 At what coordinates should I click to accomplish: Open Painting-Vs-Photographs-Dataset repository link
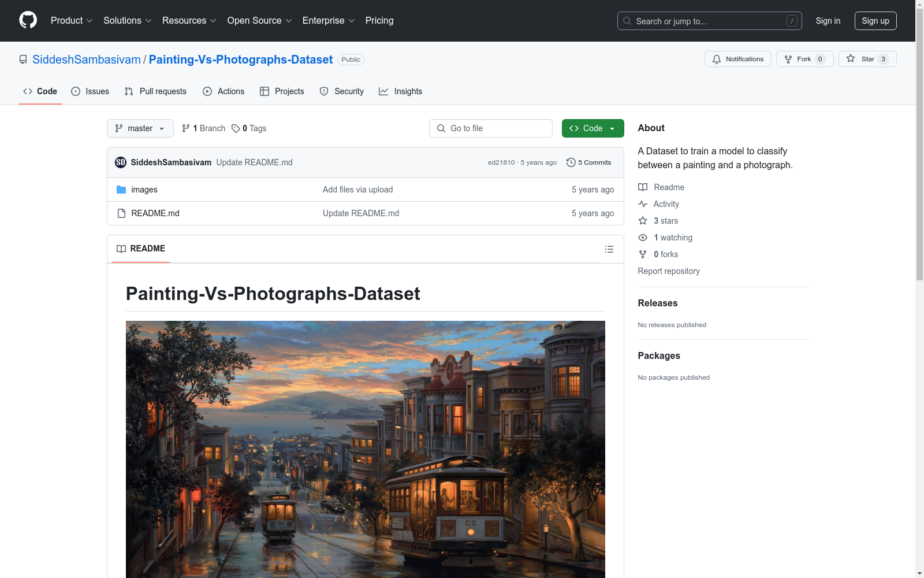(241, 60)
